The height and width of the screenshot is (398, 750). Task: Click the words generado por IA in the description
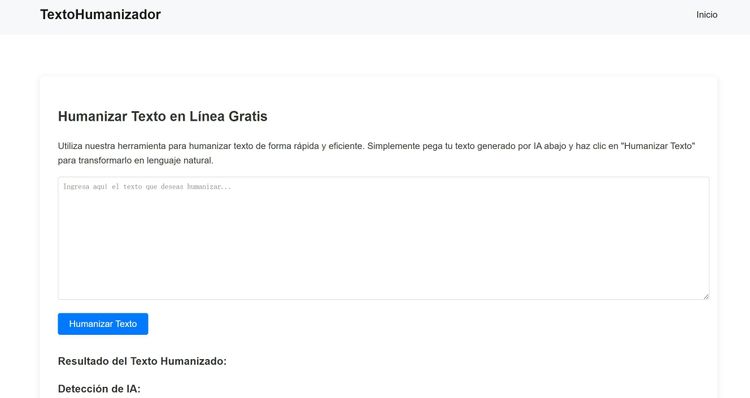click(509, 146)
